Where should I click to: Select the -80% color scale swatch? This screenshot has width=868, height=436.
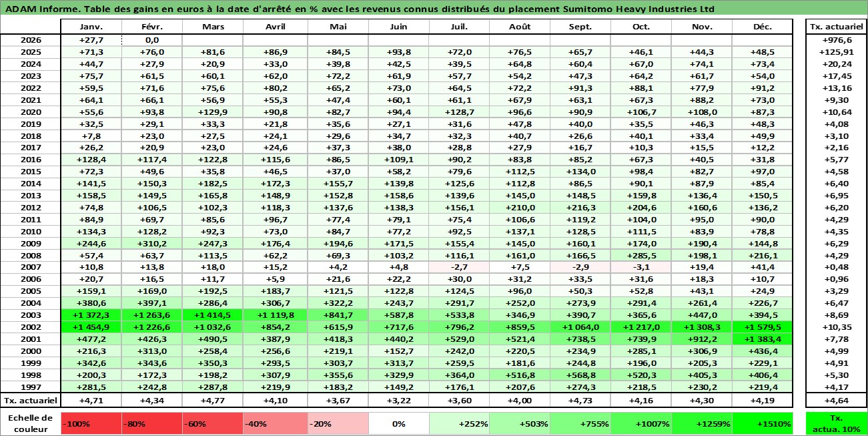[x=151, y=423]
